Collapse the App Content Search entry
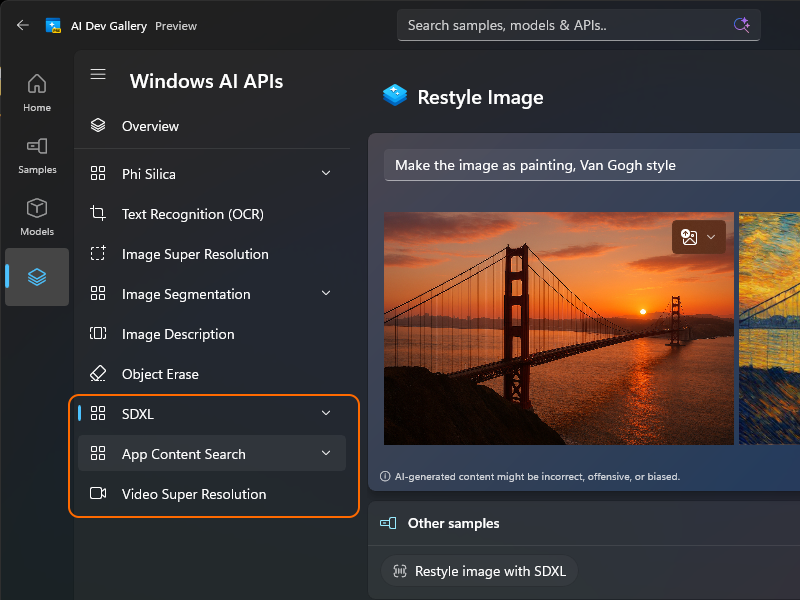Screen dimensions: 800x600 pos(325,453)
